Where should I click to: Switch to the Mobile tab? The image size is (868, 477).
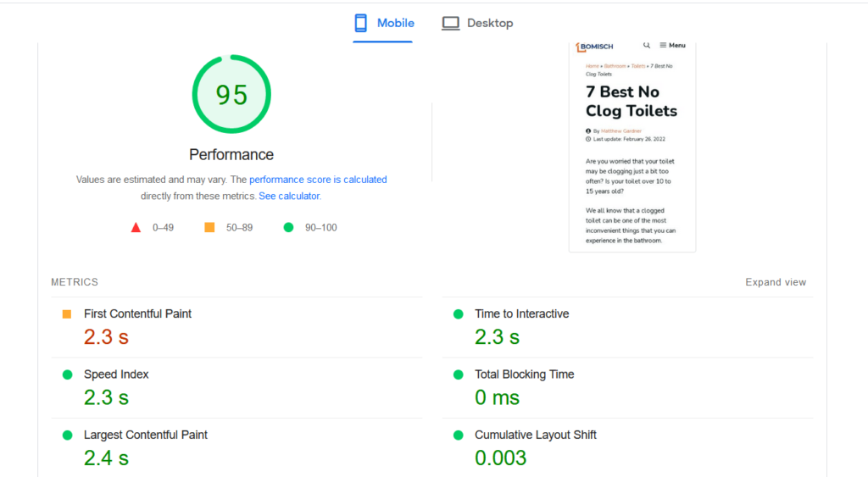384,23
